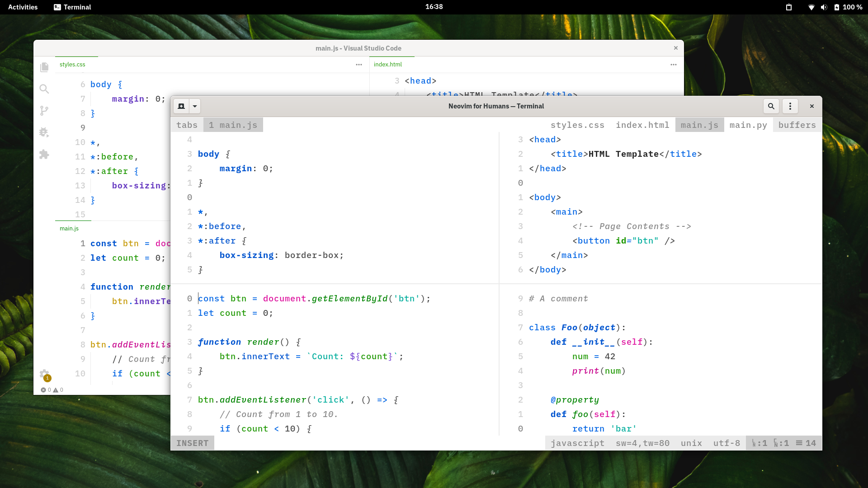The width and height of the screenshot is (868, 488).
Task: Open the terminal three-dot menu
Action: pyautogui.click(x=790, y=106)
